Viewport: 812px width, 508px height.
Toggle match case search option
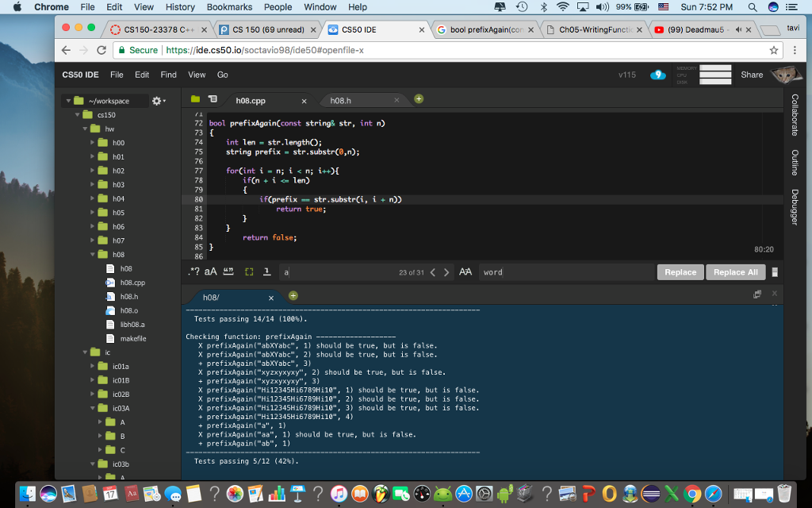210,272
